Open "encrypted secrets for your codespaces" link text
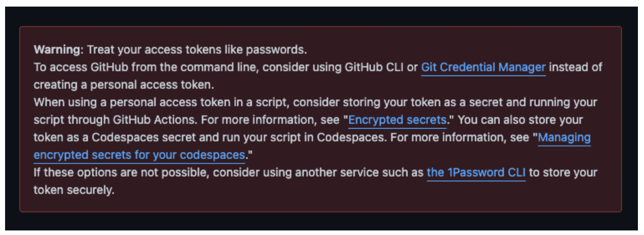This screenshot has height=235, width=644. 139,154
